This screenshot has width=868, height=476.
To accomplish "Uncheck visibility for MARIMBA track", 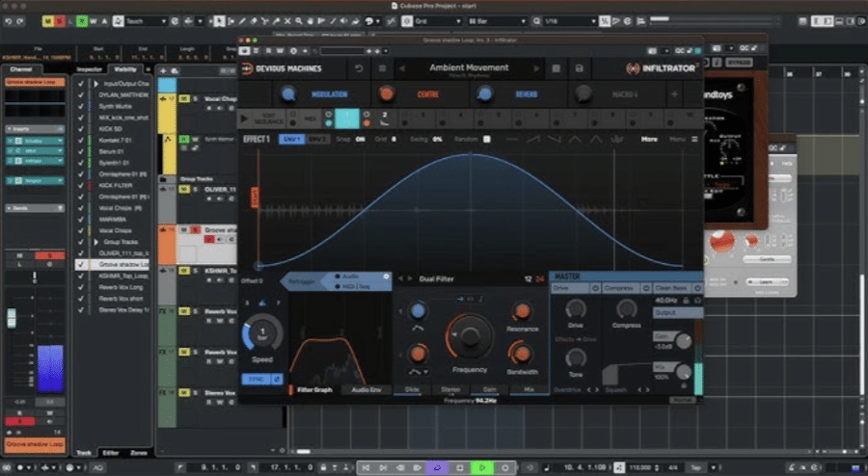I will click(81, 219).
